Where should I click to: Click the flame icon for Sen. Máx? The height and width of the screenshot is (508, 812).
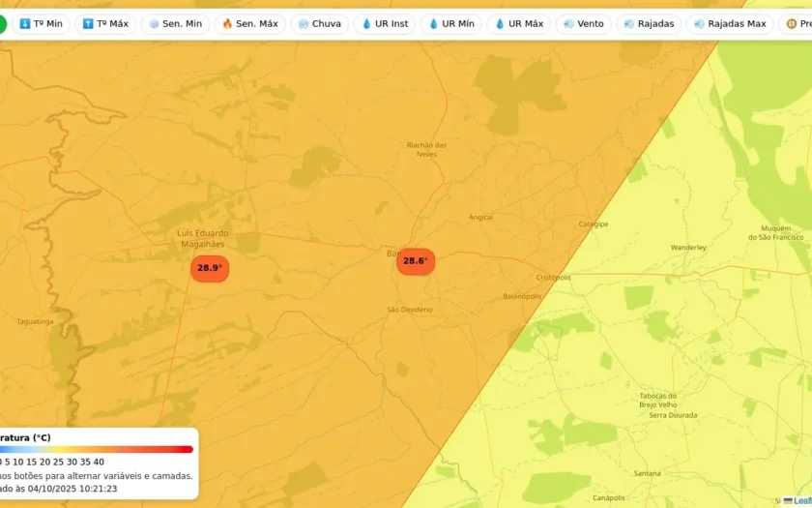(227, 24)
